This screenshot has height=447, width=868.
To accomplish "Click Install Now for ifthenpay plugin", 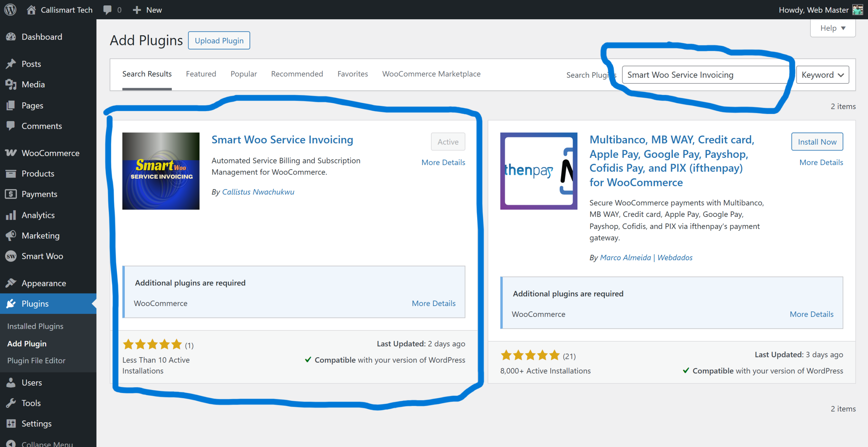I will click(817, 142).
